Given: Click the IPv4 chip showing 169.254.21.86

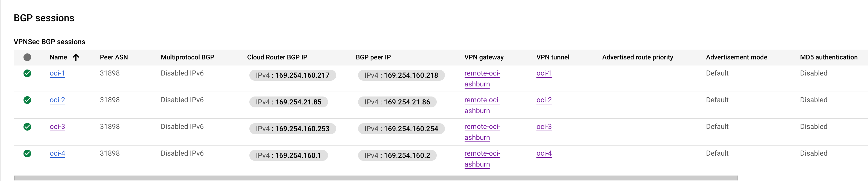Looking at the screenshot, I should point(397,102).
